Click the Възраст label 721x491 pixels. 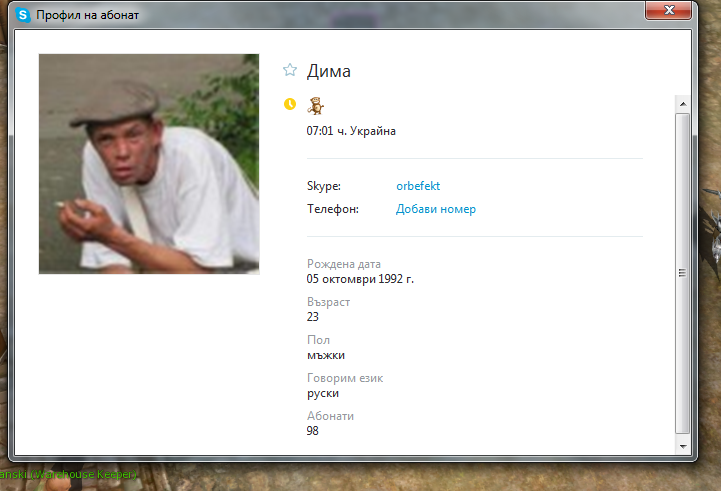click(x=328, y=302)
